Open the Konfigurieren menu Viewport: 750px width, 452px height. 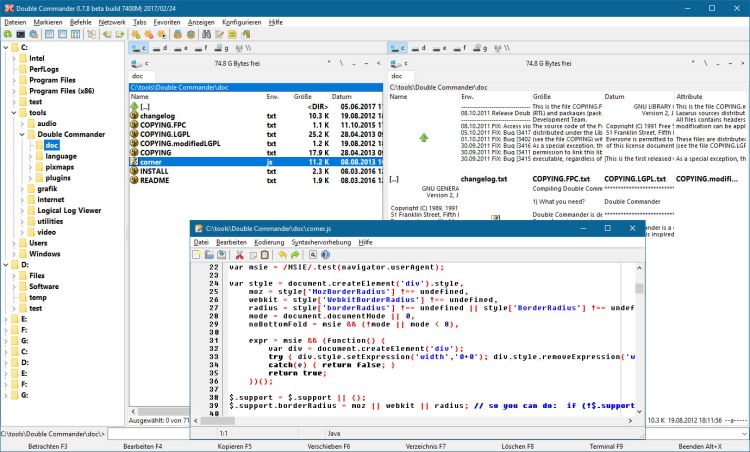click(242, 22)
